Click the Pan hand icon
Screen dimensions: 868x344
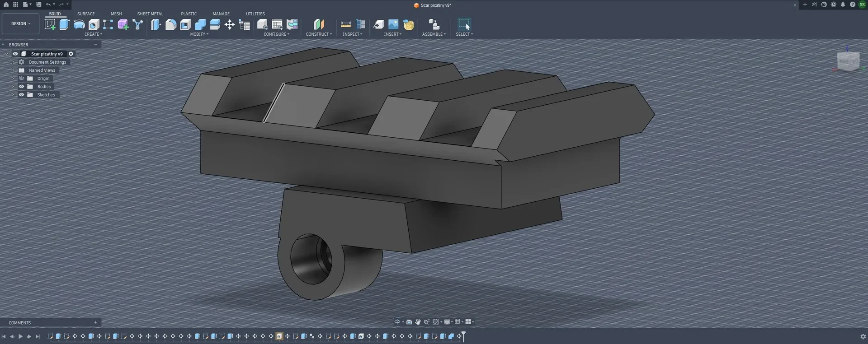click(418, 322)
